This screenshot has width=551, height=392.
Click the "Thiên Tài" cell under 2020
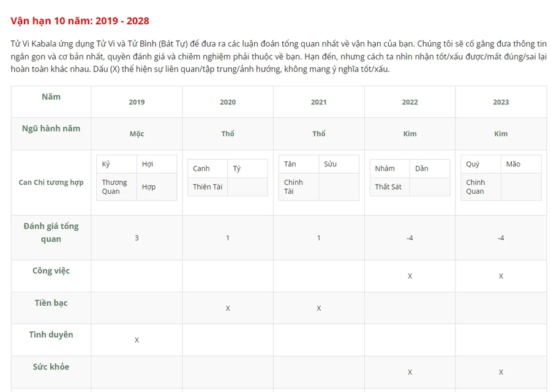[208, 187]
